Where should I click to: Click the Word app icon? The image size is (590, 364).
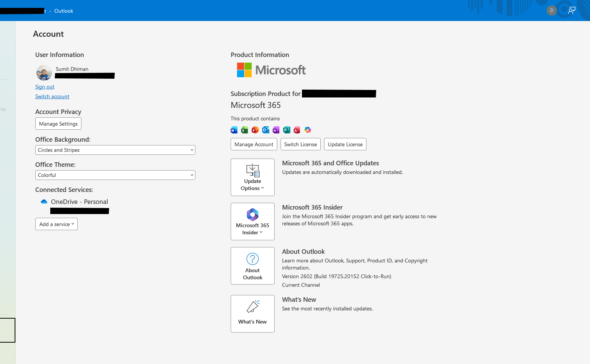click(x=234, y=130)
